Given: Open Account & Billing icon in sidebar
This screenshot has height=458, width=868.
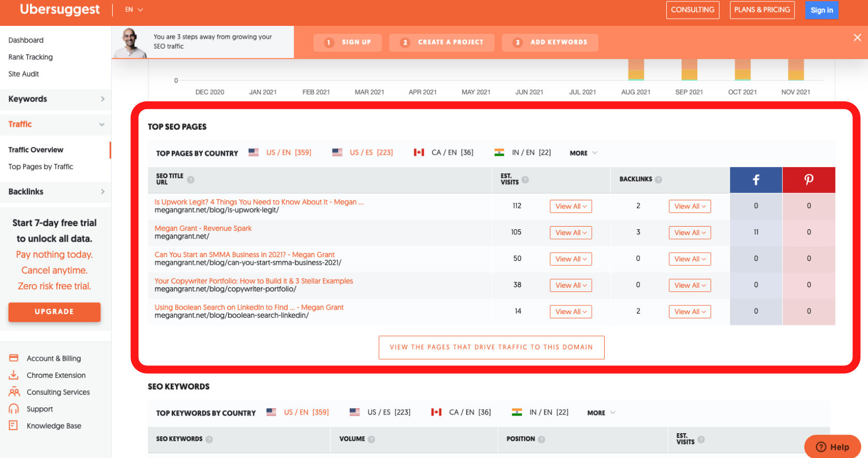Looking at the screenshot, I should coord(14,358).
